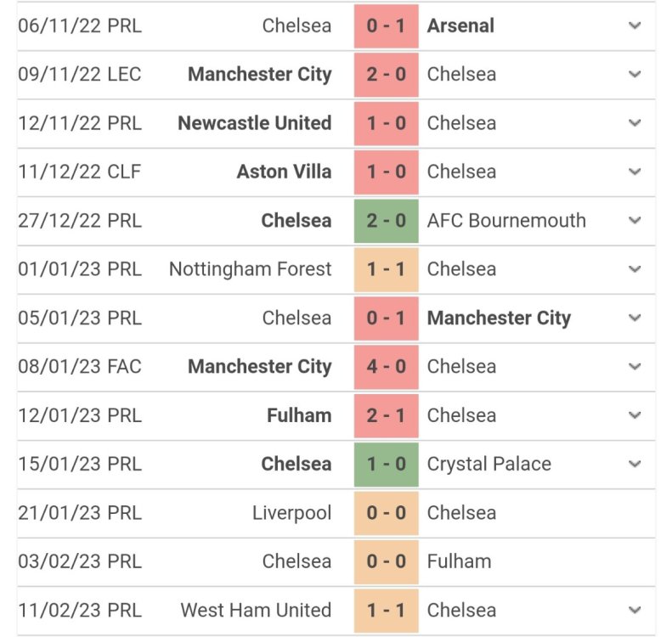The image size is (672, 637).
Task: Expand the 08/01/23 FAC match details
Action: pos(635,366)
